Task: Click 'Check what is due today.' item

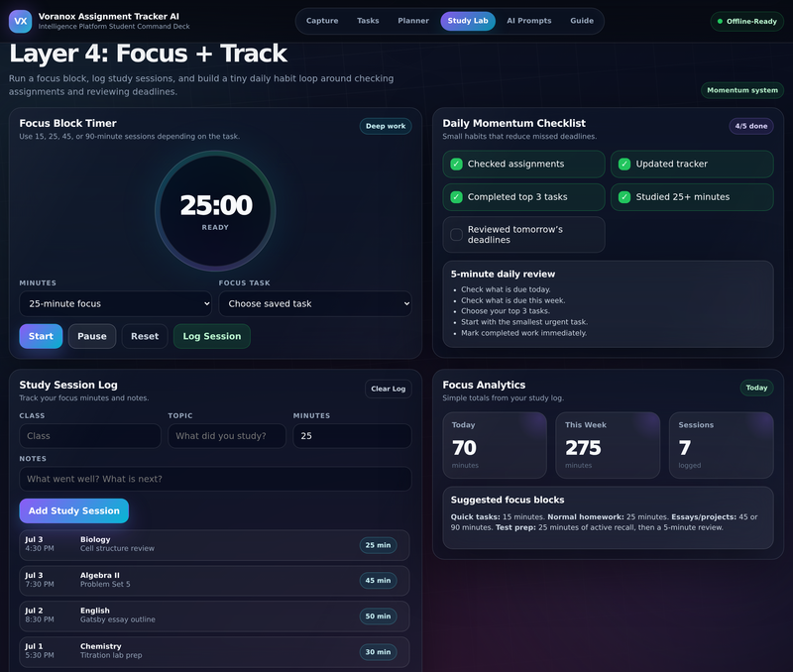Action: tap(506, 289)
